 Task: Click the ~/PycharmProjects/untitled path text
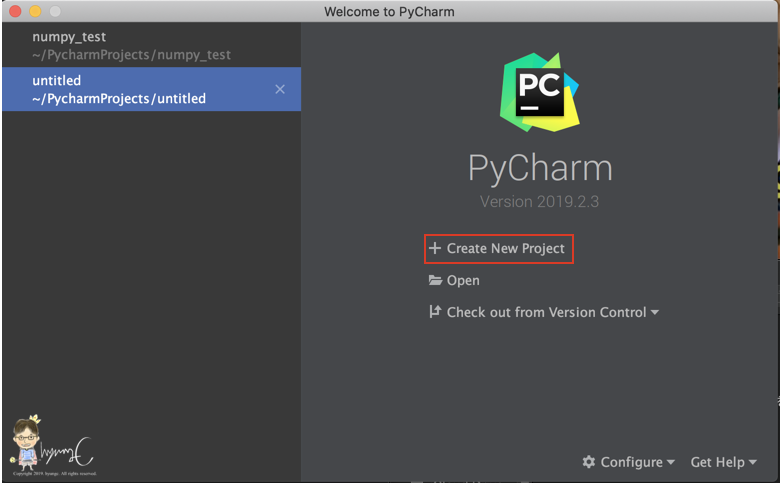pos(119,98)
